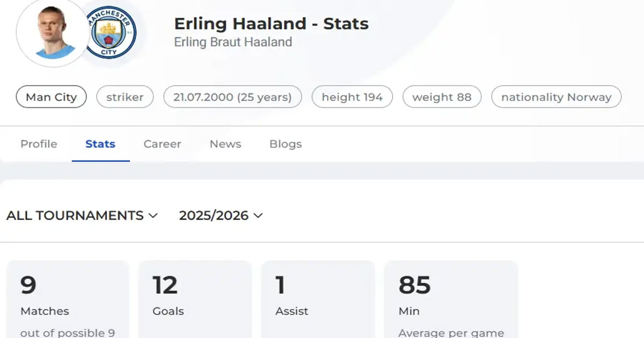Viewport: 644px width, 338px height.
Task: Click the weight 88 tag
Action: pyautogui.click(x=442, y=97)
